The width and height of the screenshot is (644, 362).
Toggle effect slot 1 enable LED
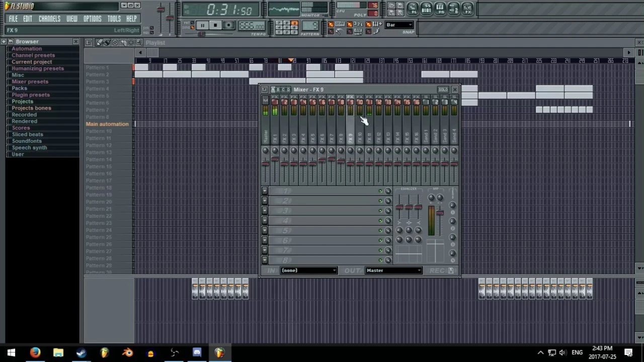(x=380, y=191)
